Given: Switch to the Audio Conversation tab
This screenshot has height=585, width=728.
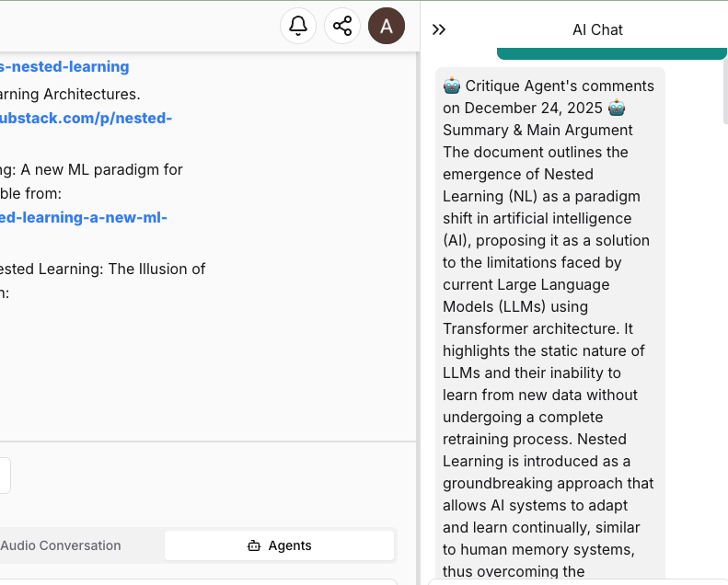Looking at the screenshot, I should 61,545.
